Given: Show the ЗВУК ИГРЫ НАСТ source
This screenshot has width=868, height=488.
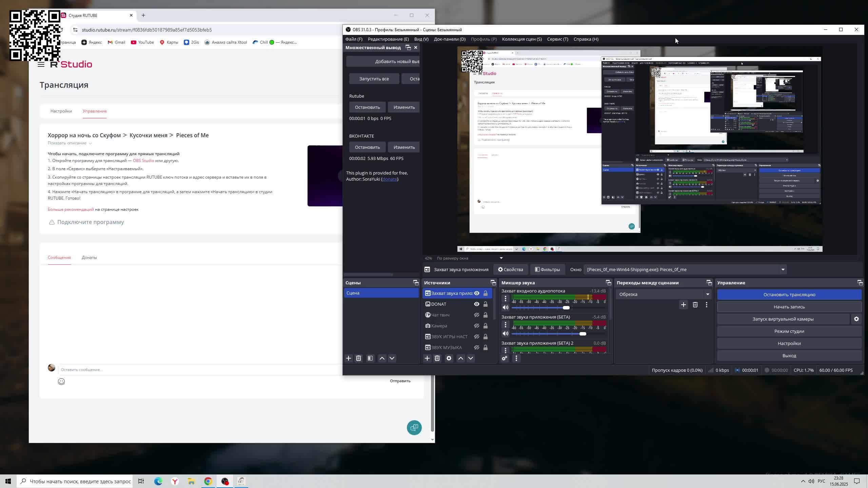Looking at the screenshot, I should point(477,337).
